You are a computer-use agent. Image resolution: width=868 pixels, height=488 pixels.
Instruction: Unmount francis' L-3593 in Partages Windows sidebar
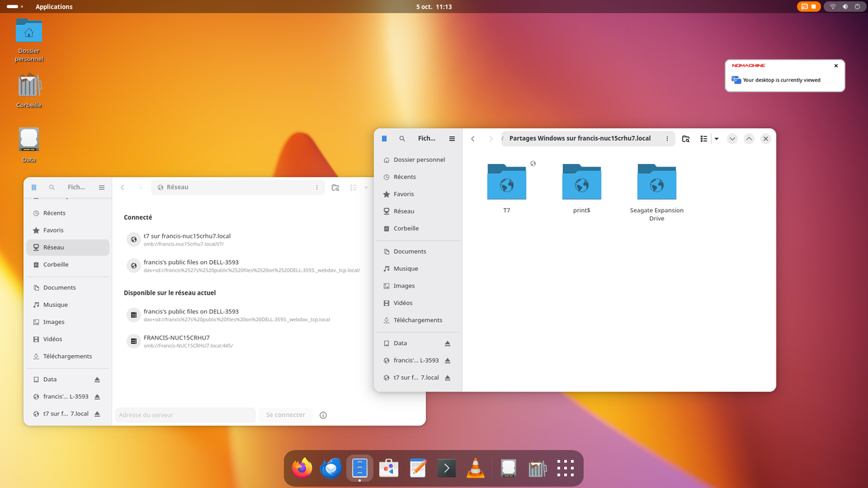point(448,360)
